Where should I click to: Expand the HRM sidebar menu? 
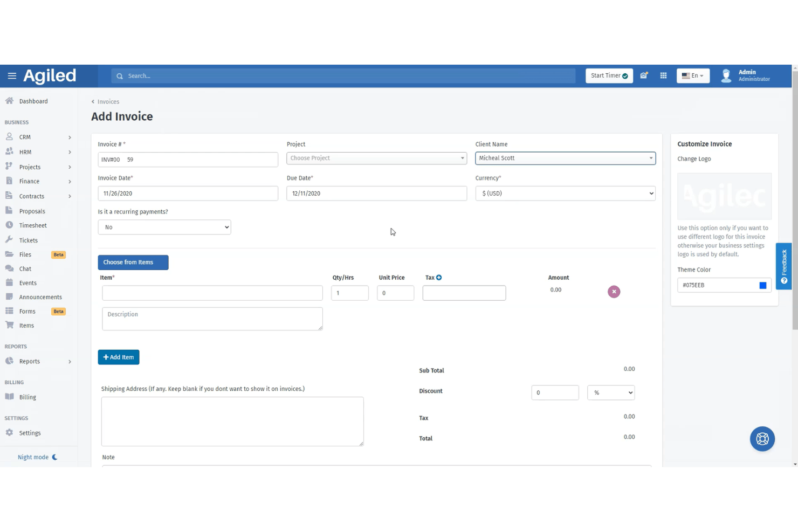click(38, 152)
